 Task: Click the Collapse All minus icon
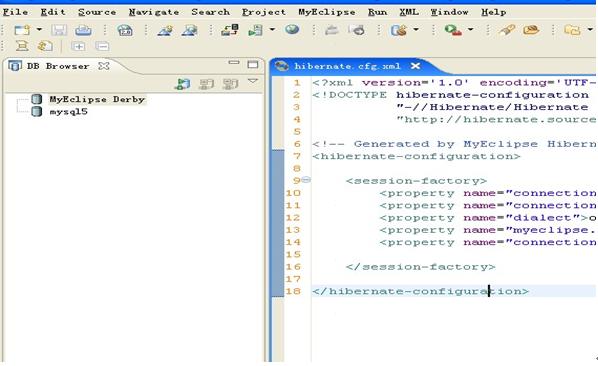(102, 47)
